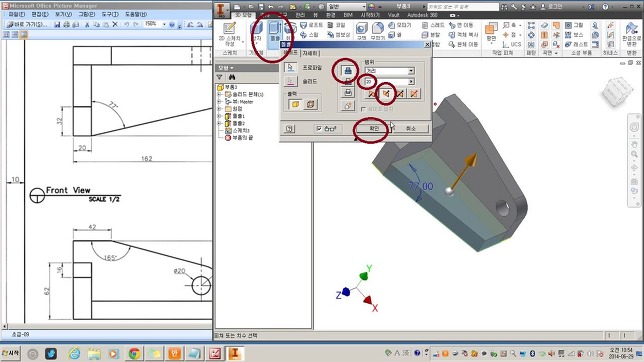Click the binoculars find icon in browser
This screenshot has height=362, width=644.
pos(232,77)
